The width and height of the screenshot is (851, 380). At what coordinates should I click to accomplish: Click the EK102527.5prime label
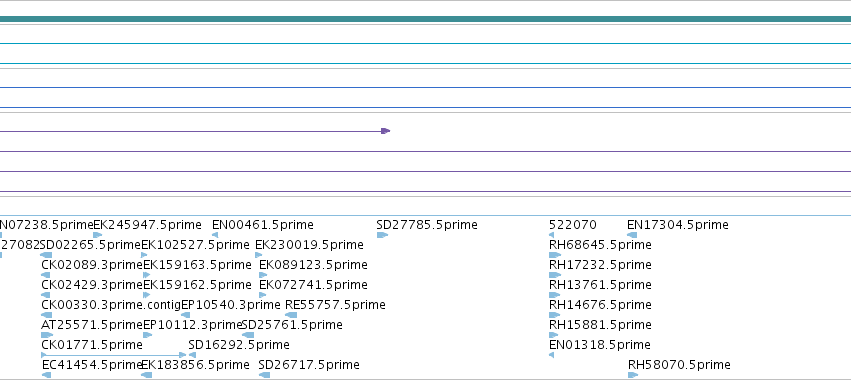pos(195,245)
